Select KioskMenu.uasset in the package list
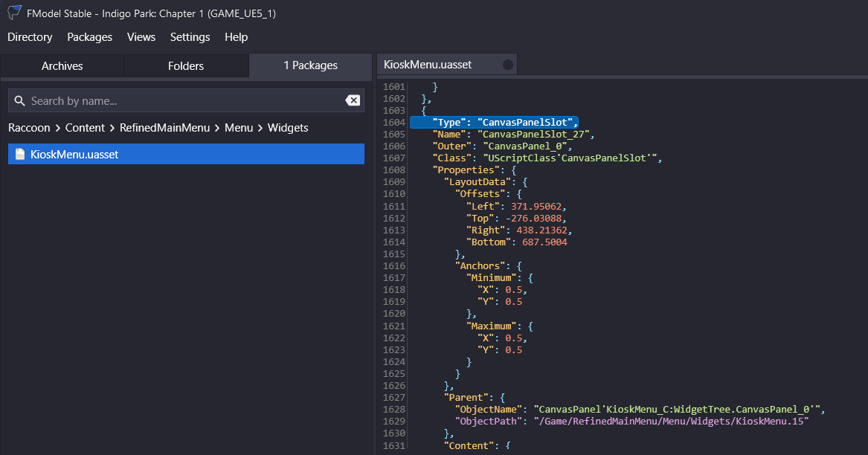The height and width of the screenshot is (455, 868). click(74, 155)
